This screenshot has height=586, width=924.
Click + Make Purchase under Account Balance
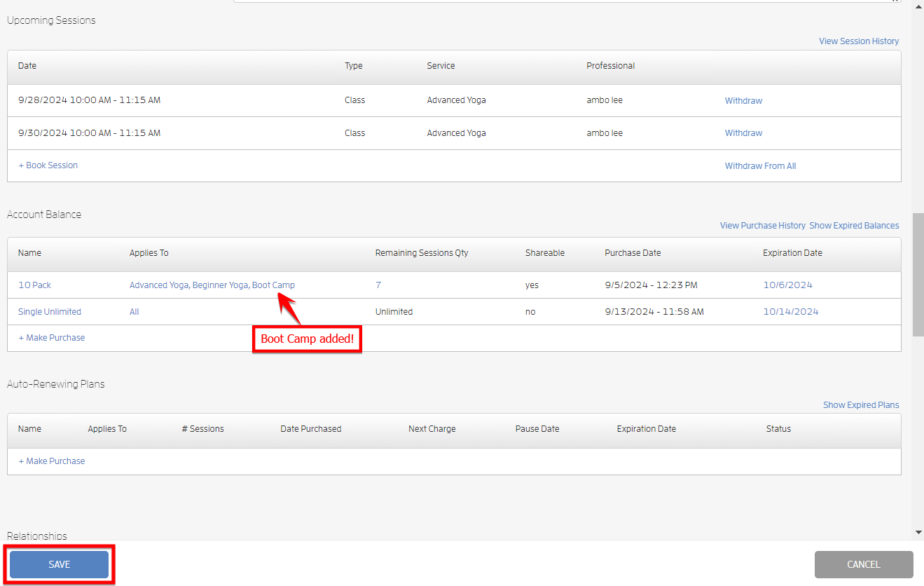pyautogui.click(x=51, y=338)
